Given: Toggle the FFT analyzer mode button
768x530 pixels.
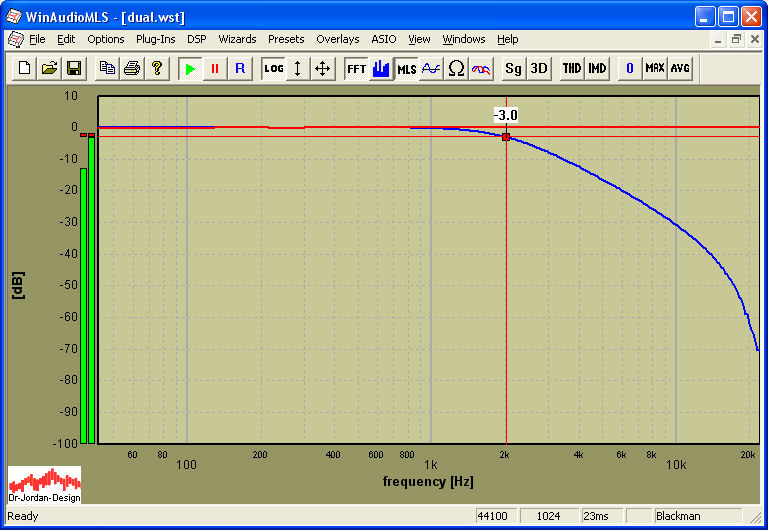Looking at the screenshot, I should coord(356,68).
